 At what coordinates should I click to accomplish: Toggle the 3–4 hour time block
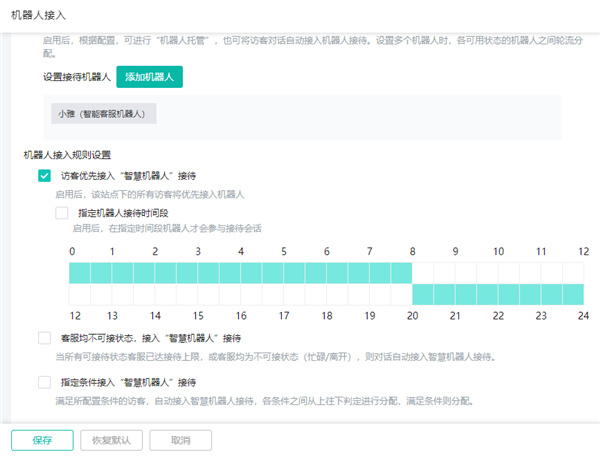click(x=219, y=272)
